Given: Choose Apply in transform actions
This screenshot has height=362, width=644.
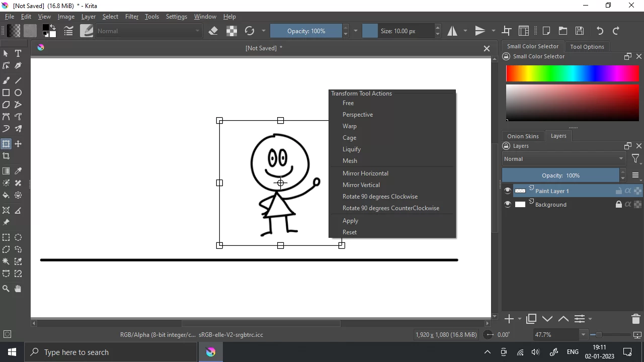Looking at the screenshot, I should click(x=350, y=221).
